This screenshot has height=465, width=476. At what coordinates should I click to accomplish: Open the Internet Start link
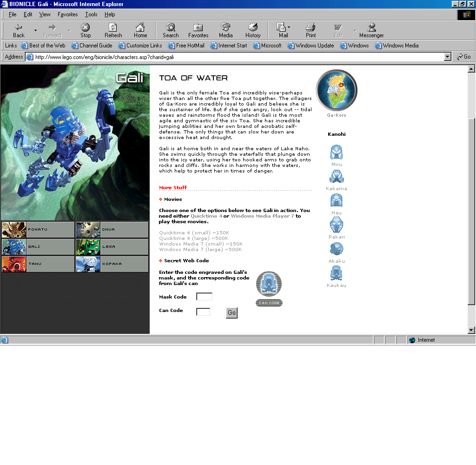[229, 46]
